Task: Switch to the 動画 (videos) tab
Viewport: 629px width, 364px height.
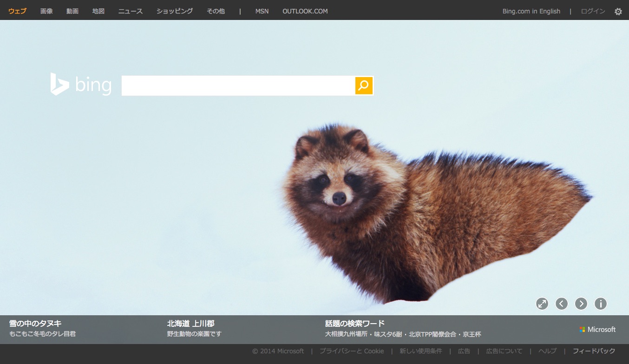Action: click(x=72, y=11)
